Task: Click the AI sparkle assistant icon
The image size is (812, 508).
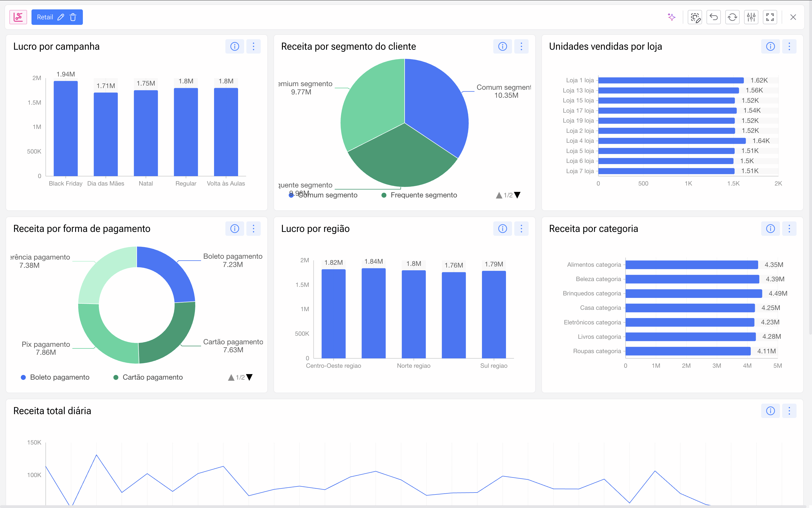Action: point(671,17)
